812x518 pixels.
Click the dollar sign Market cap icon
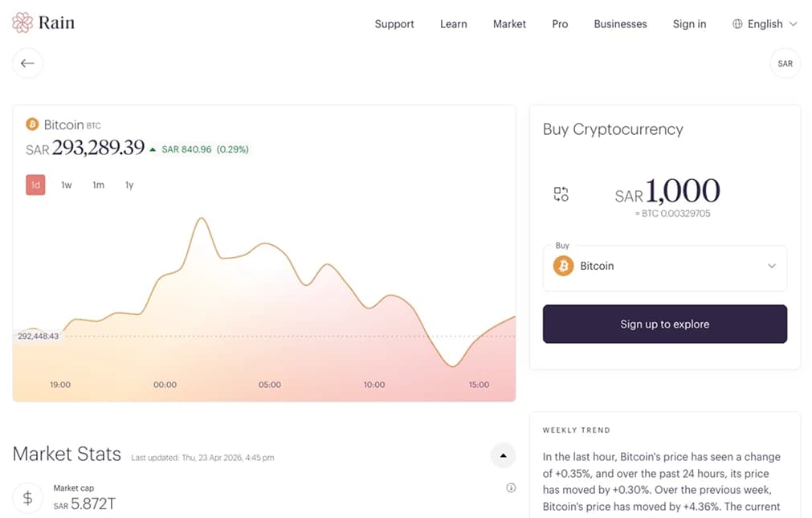click(x=27, y=498)
